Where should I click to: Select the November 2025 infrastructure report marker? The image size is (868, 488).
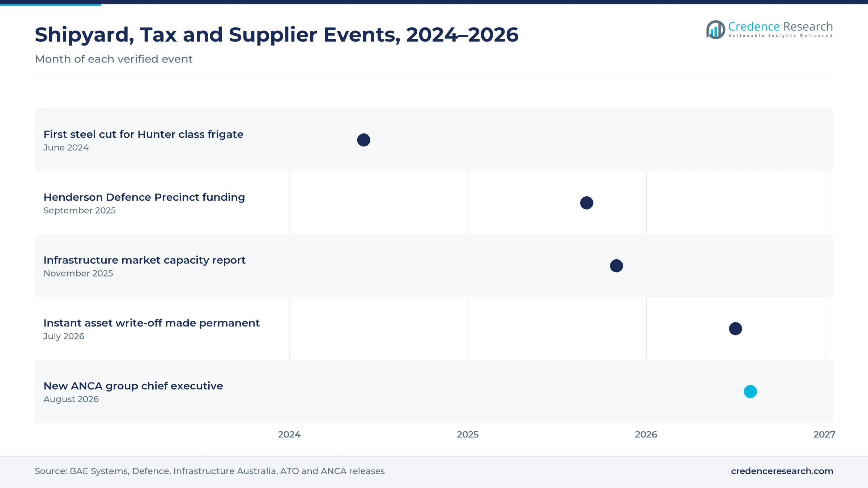tap(616, 266)
